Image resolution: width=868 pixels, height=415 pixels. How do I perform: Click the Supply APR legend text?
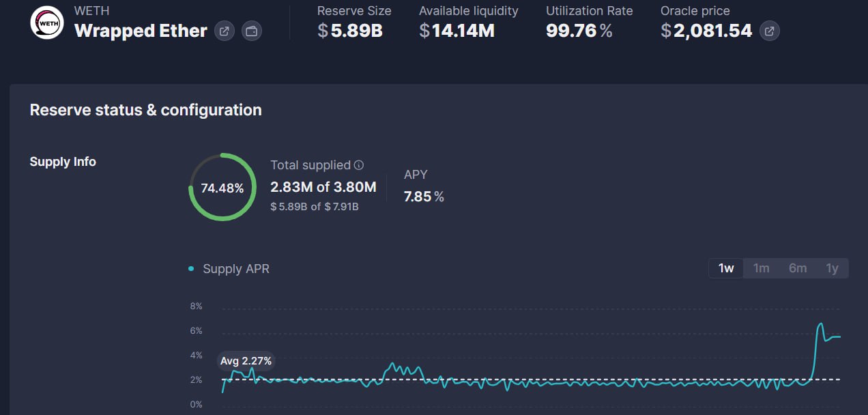pos(236,269)
